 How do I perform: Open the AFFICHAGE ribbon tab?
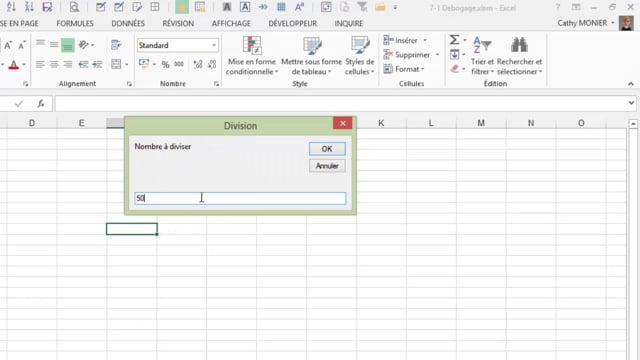pos(231,24)
